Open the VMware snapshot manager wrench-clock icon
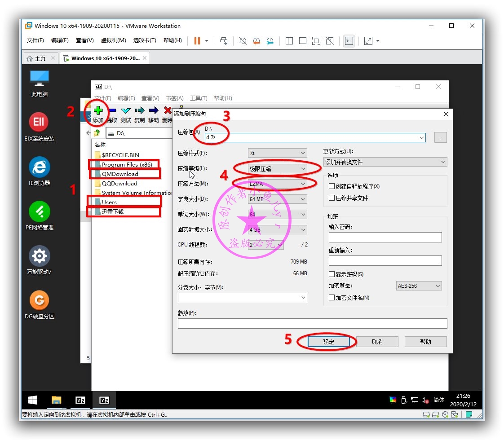The width and height of the screenshot is (504, 440). pyautogui.click(x=270, y=41)
